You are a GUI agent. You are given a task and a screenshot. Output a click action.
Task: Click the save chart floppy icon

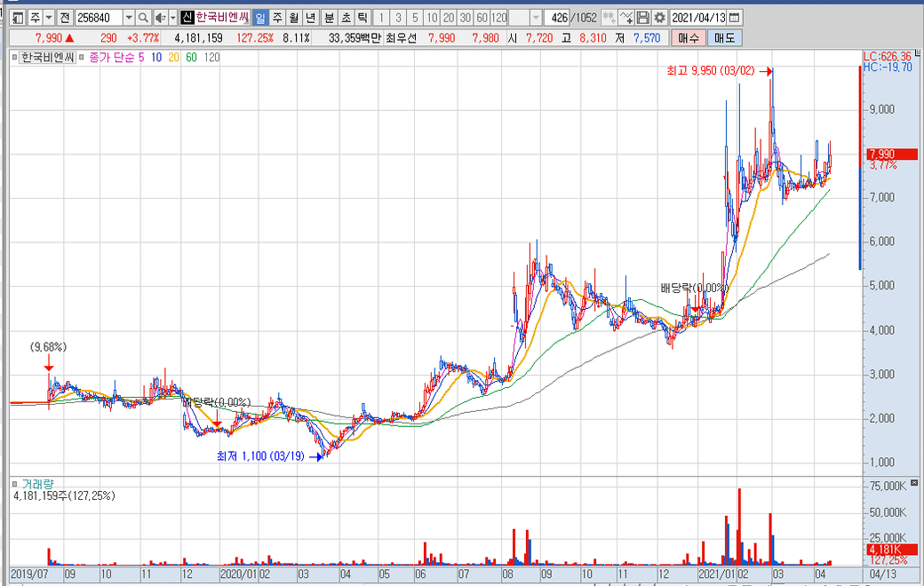[644, 18]
